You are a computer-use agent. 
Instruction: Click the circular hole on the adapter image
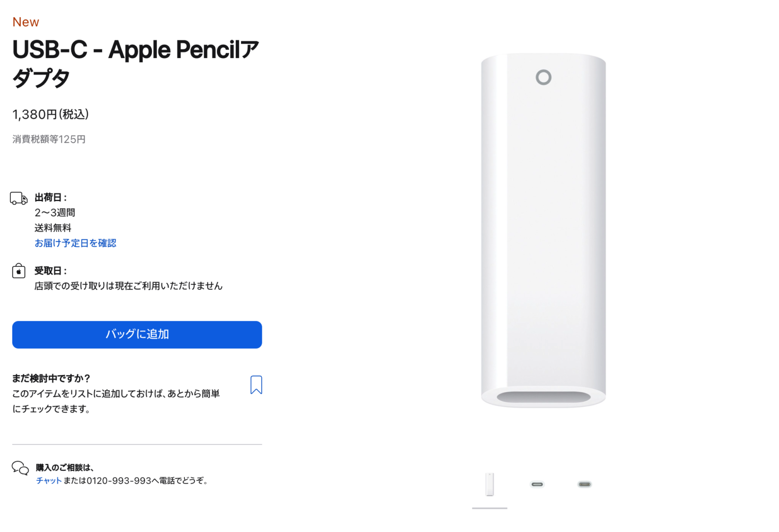click(x=543, y=77)
